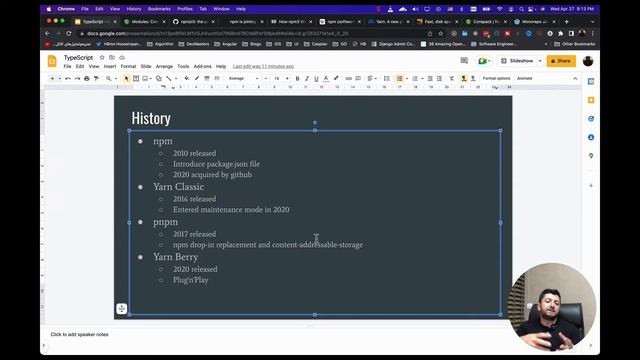This screenshot has height=360, width=640.
Task: Toggle the bulleted list button
Action: tap(400, 78)
